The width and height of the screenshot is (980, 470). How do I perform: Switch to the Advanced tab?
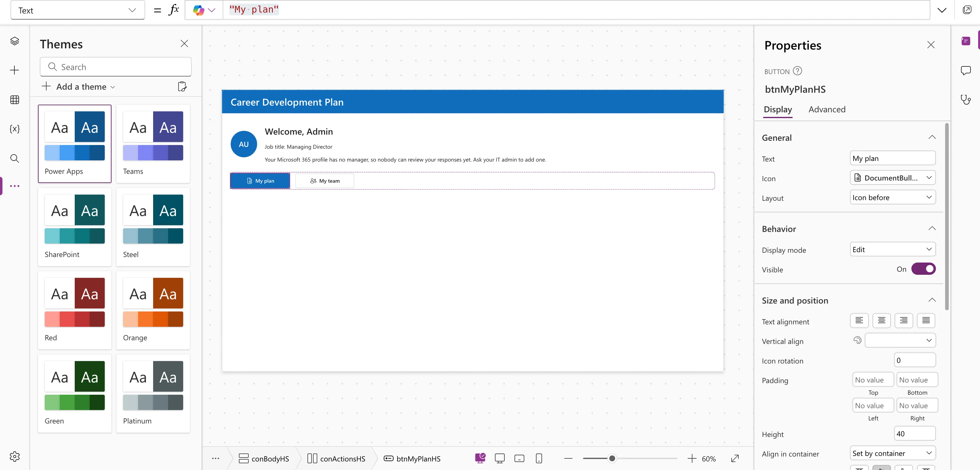pyautogui.click(x=827, y=109)
